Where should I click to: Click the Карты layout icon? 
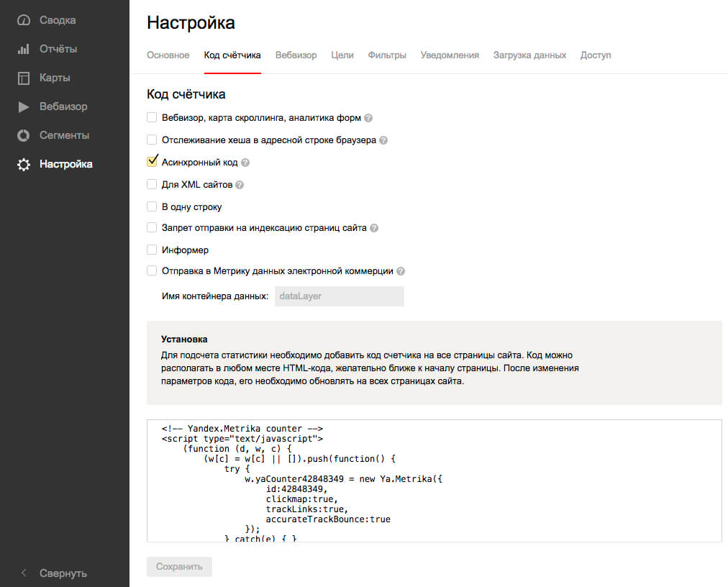[24, 78]
